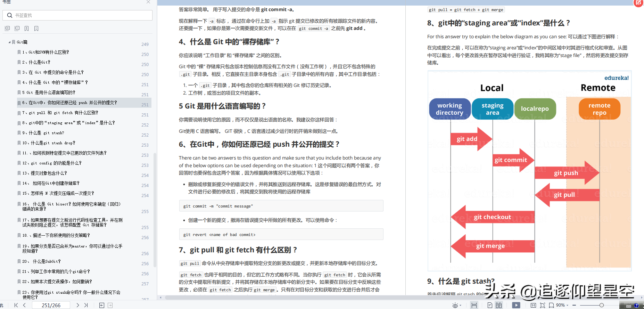
Task: Click the help question mark icon
Action: [636, 306]
